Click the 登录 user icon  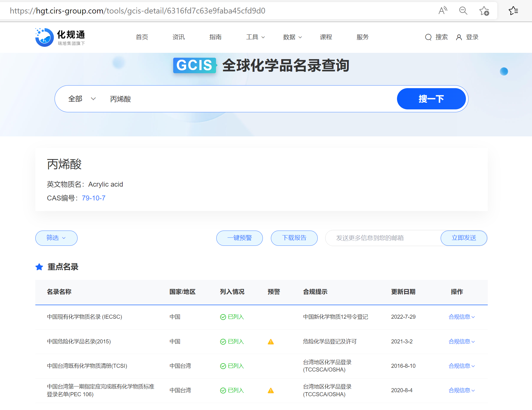coord(459,37)
